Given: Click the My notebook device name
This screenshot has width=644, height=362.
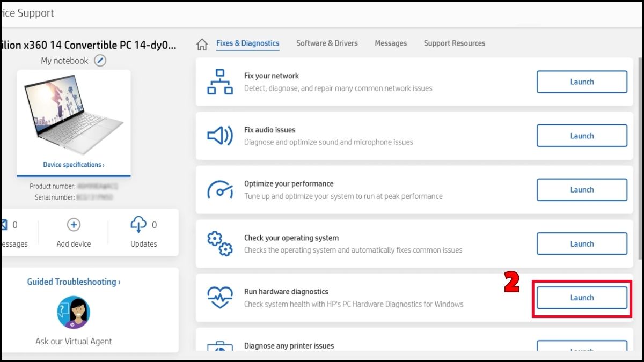Looking at the screenshot, I should tap(64, 61).
